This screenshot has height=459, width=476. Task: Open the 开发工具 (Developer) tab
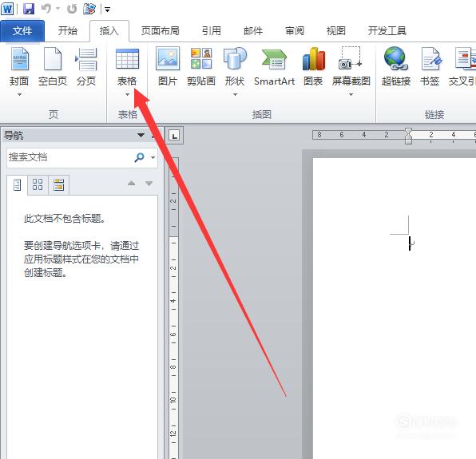(387, 30)
